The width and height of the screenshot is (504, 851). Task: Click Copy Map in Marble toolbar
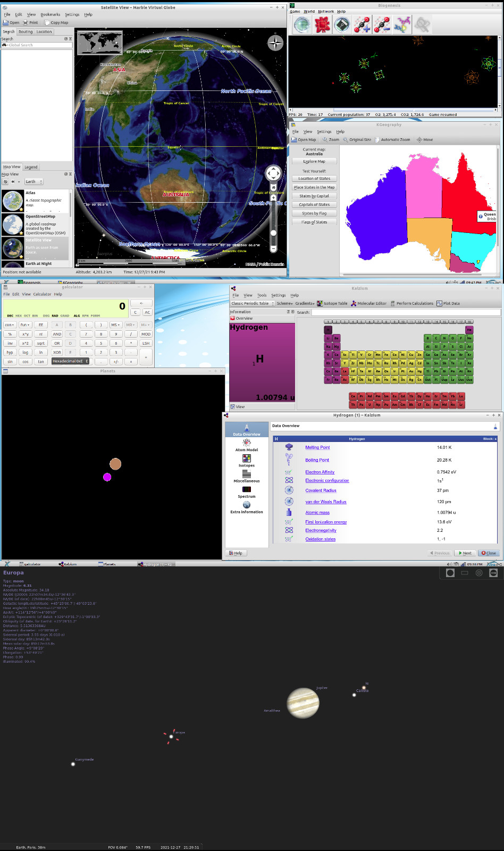(x=56, y=23)
